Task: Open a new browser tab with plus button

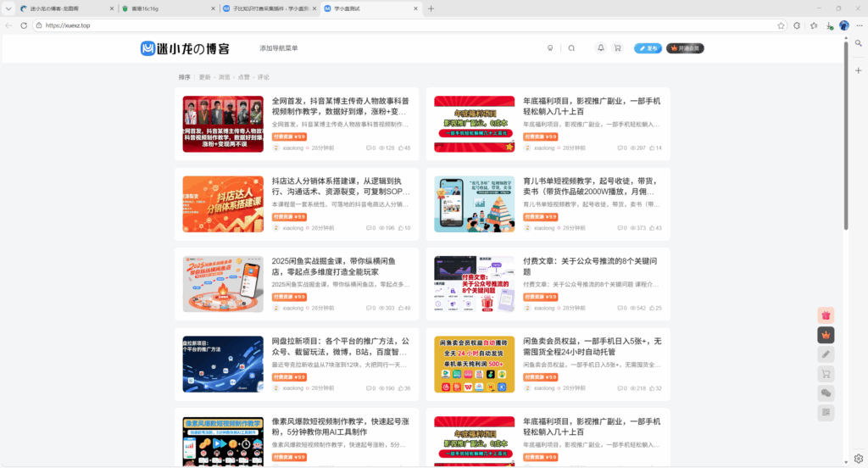Action: click(431, 8)
